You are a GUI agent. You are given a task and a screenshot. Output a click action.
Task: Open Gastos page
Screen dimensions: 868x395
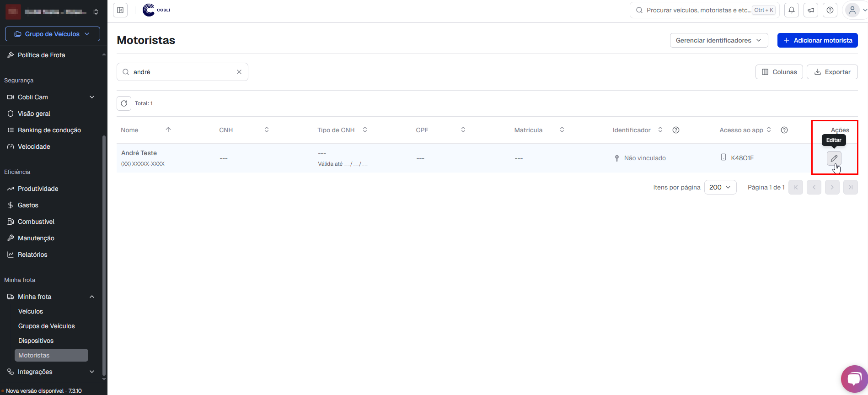(x=28, y=205)
